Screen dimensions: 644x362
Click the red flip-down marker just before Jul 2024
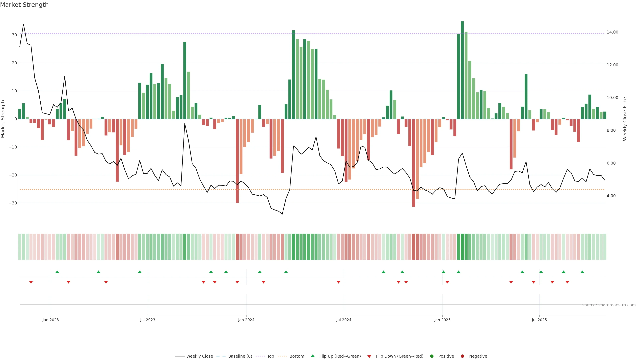point(338,282)
